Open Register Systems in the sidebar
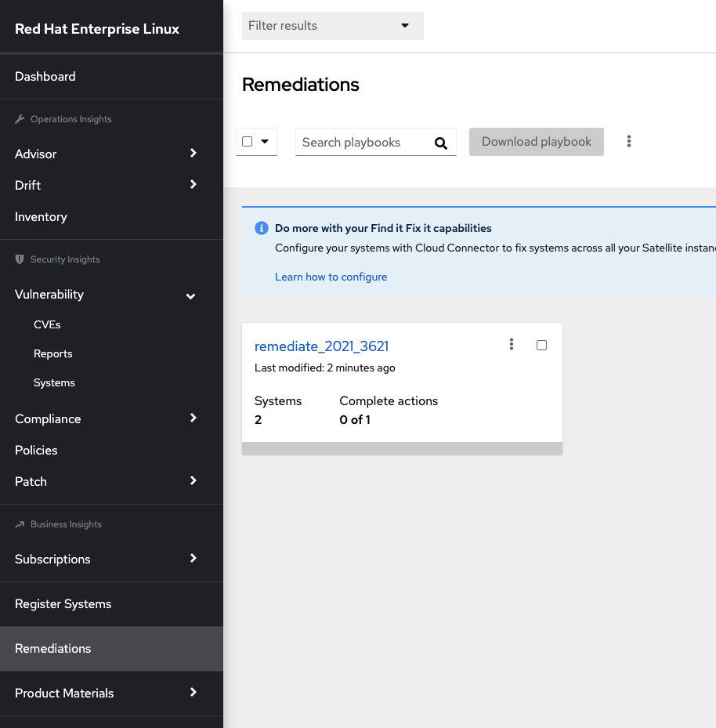Screen dimensions: 716x728 coord(111,604)
